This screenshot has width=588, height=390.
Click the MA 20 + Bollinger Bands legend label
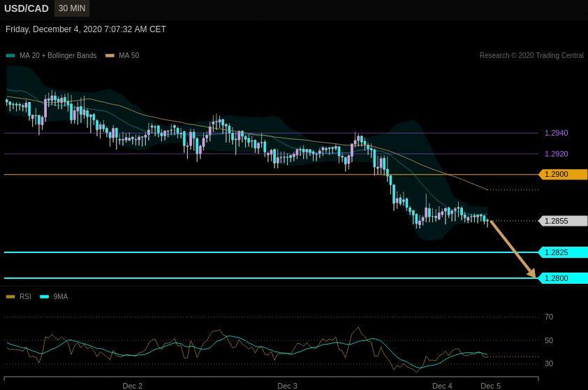tap(58, 55)
